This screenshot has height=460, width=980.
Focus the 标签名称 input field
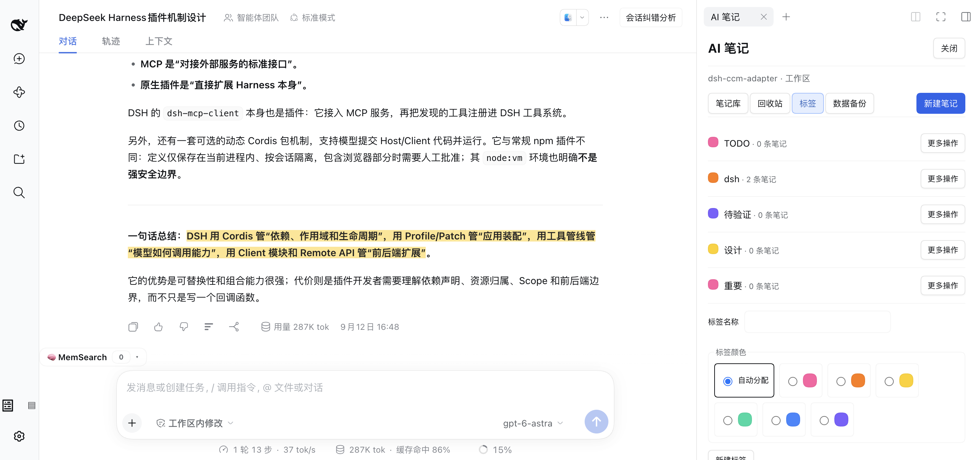817,322
